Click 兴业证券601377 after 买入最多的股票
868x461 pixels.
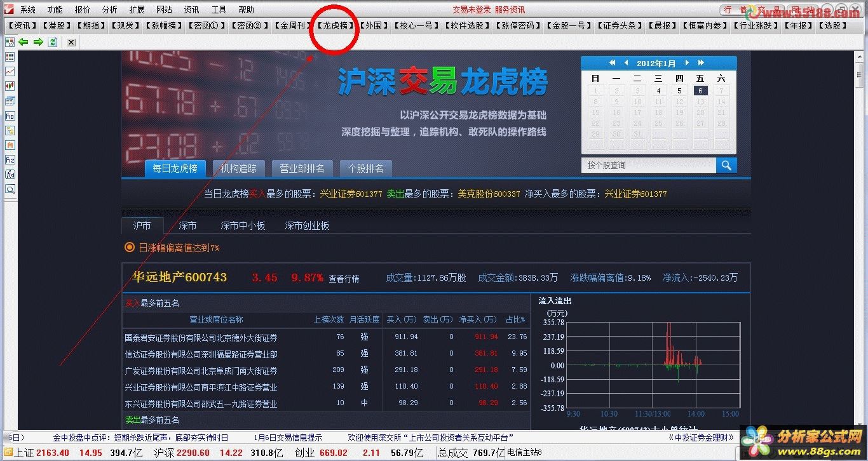351,194
